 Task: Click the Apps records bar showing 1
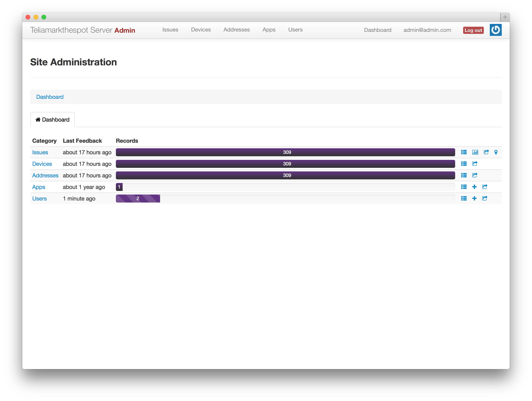119,187
